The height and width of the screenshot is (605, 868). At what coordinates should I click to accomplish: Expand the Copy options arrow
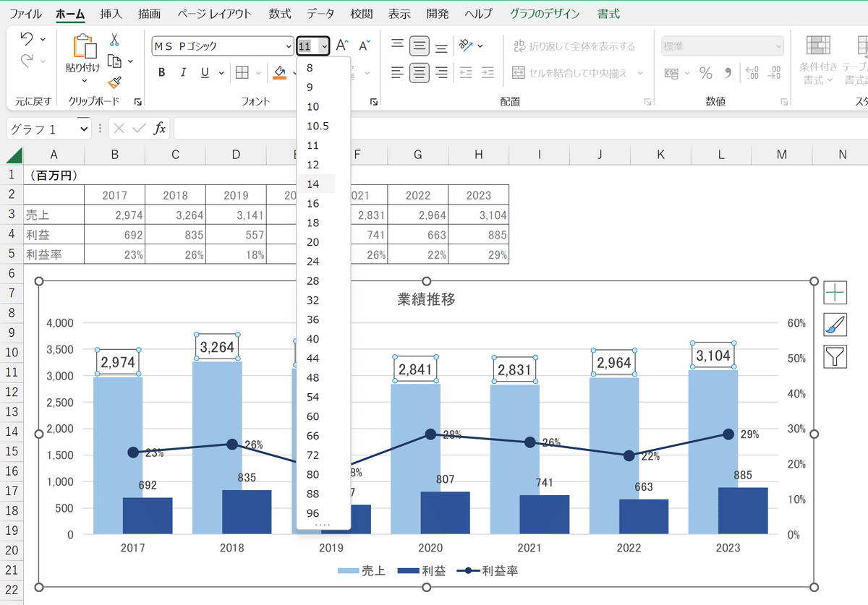click(130, 61)
